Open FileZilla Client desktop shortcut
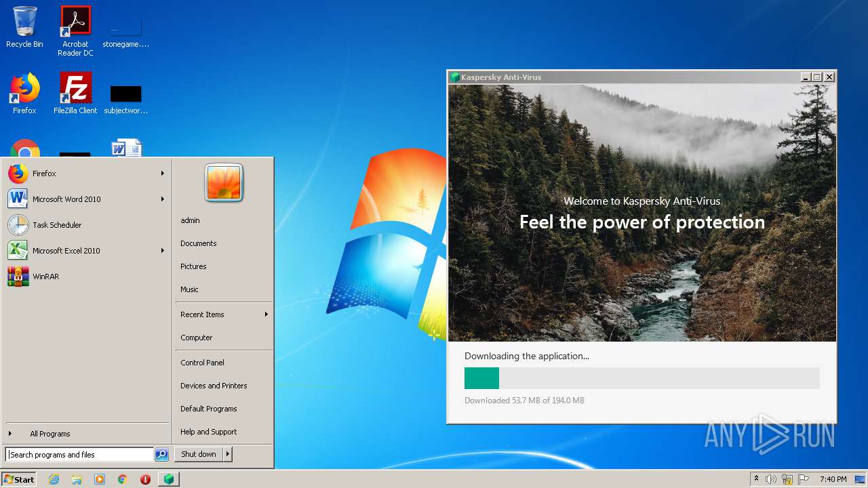Screen dimensions: 868x488 coord(75,94)
